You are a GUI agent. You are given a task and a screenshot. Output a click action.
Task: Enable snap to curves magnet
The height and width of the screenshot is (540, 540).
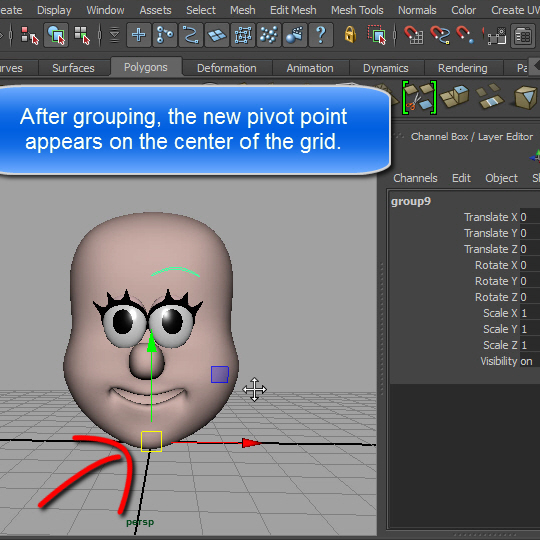tap(440, 35)
